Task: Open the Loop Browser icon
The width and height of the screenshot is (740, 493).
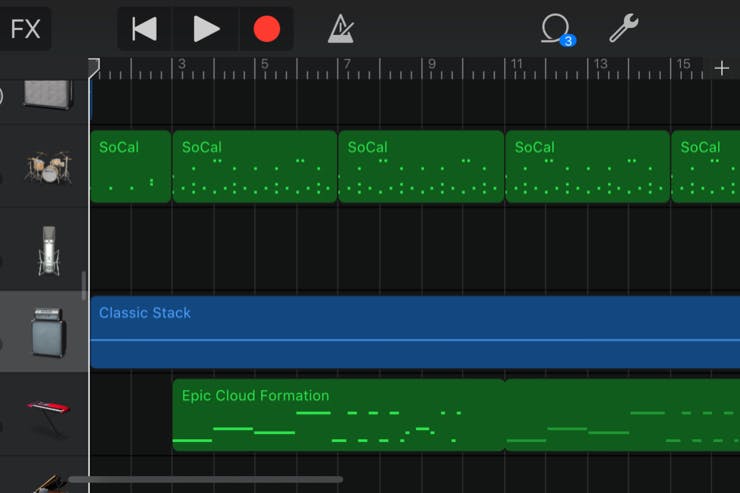Action: coord(555,29)
